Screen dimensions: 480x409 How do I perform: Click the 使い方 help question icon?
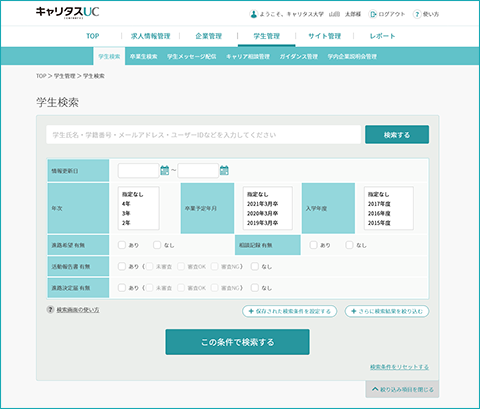coord(417,14)
